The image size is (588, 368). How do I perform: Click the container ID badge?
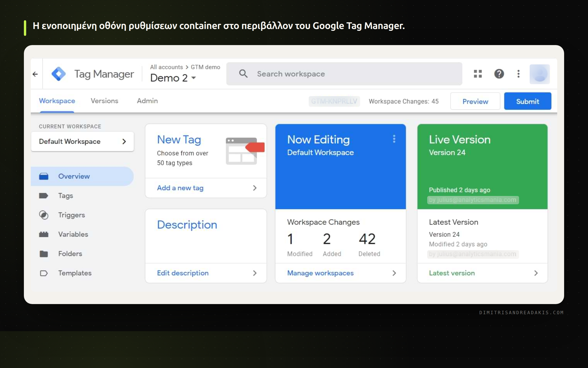coord(334,101)
